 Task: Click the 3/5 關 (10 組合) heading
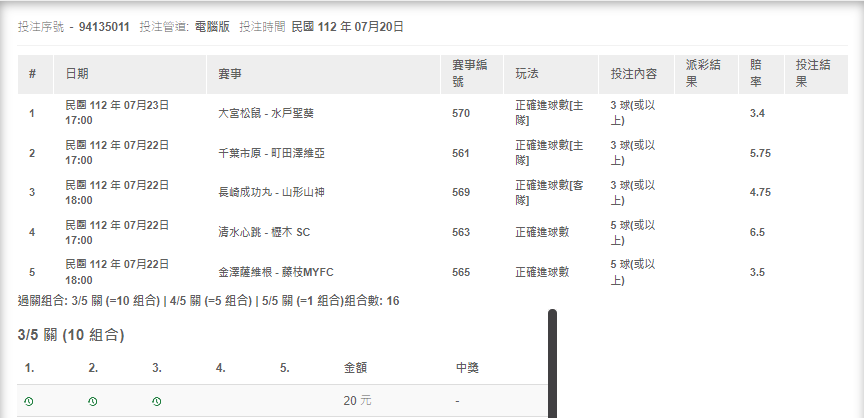[x=71, y=335]
